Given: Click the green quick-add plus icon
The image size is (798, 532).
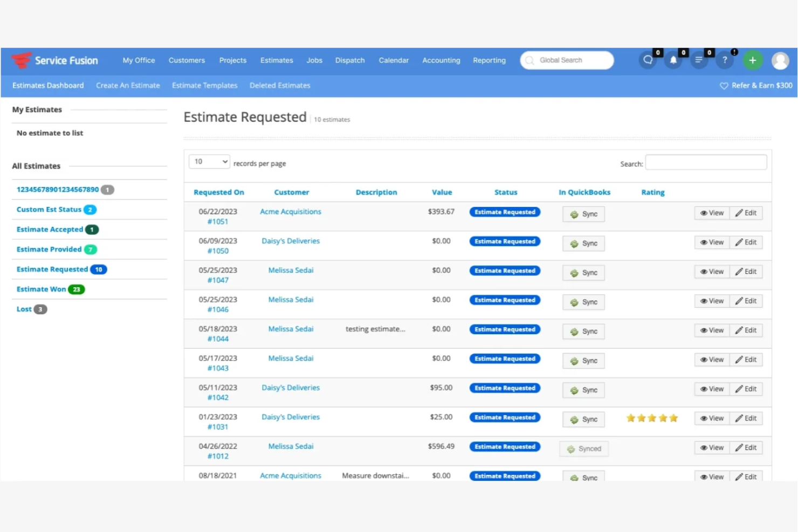Looking at the screenshot, I should (753, 60).
